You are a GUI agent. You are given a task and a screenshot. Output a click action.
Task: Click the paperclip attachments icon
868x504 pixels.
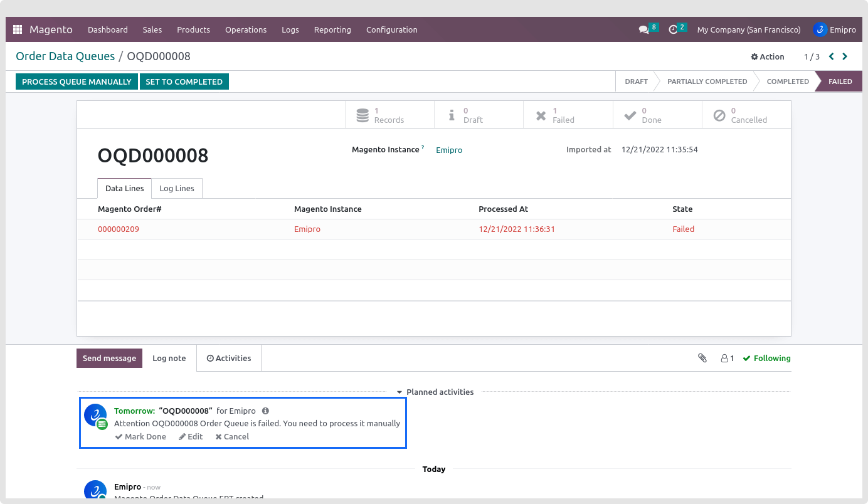[702, 358]
